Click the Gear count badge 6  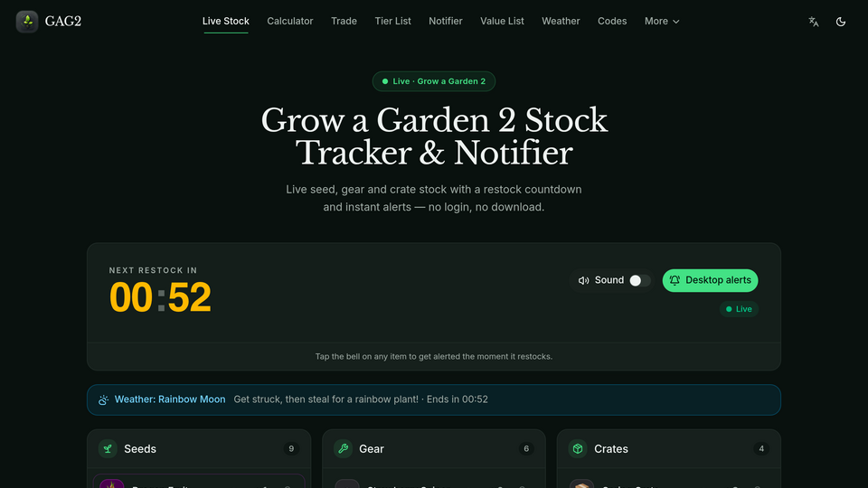pos(526,449)
